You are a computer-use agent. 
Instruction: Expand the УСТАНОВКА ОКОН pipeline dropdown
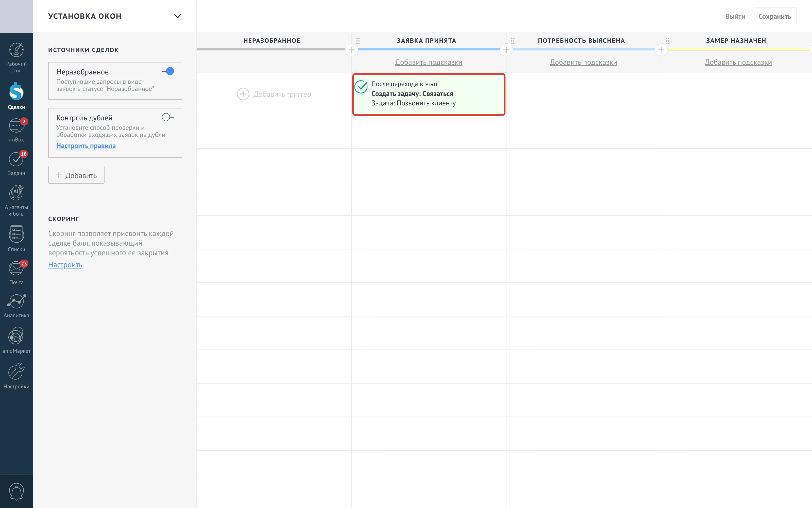178,16
